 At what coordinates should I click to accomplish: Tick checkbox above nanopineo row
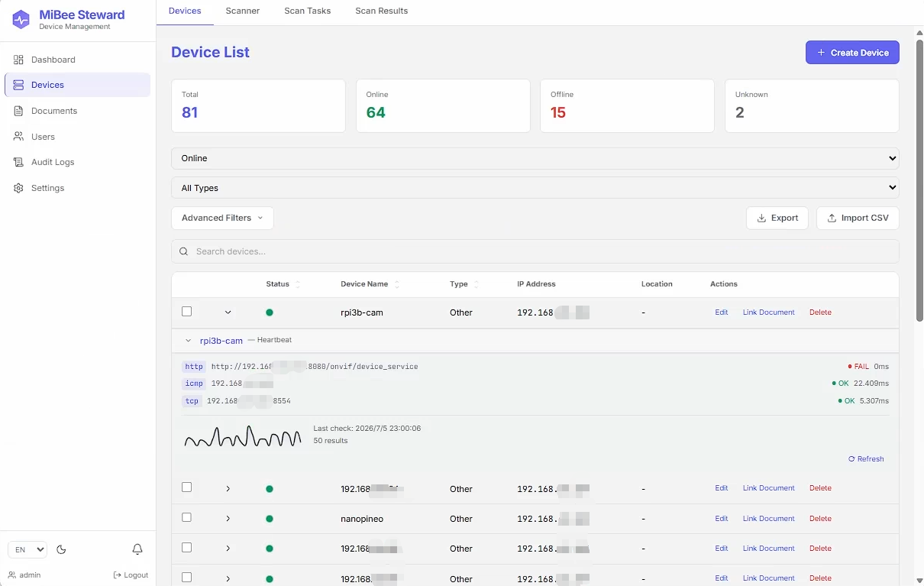click(x=187, y=487)
